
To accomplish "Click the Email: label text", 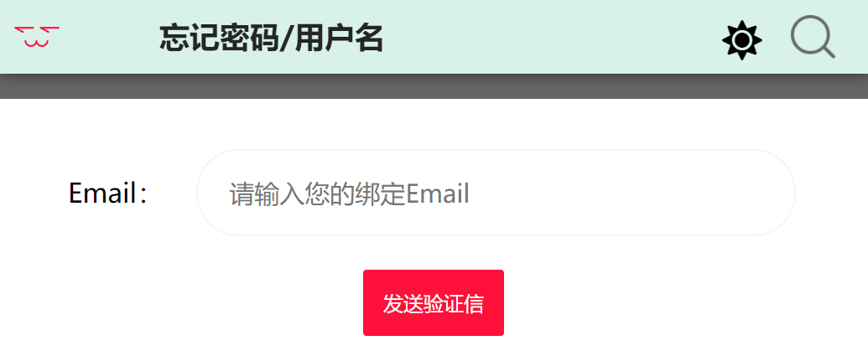I will pyautogui.click(x=108, y=193).
